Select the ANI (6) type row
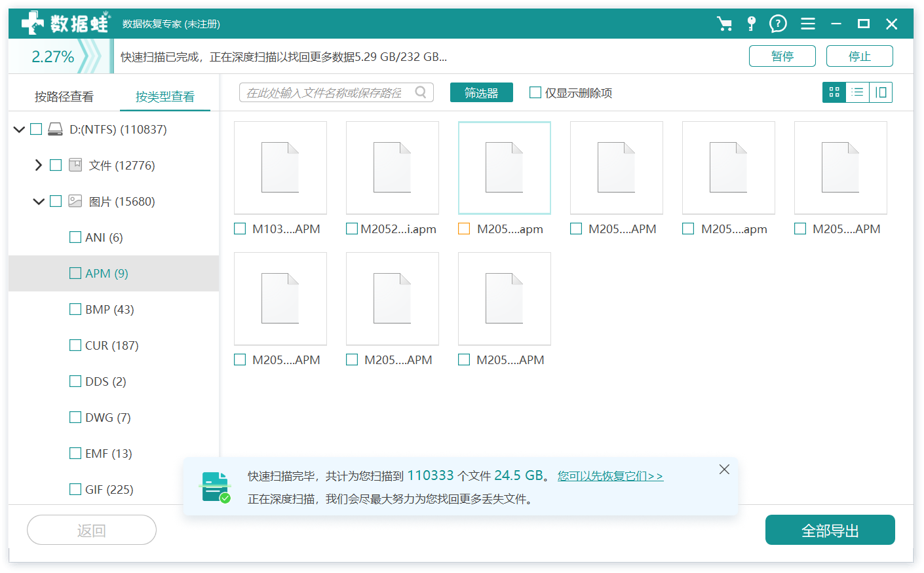Screen dimensions: 924x573 click(113, 237)
